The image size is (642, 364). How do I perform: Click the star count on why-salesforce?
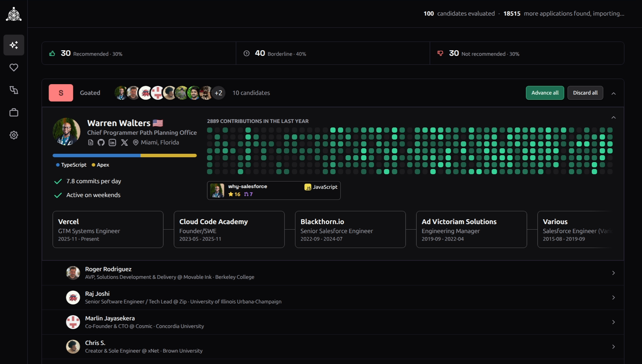coord(234,194)
